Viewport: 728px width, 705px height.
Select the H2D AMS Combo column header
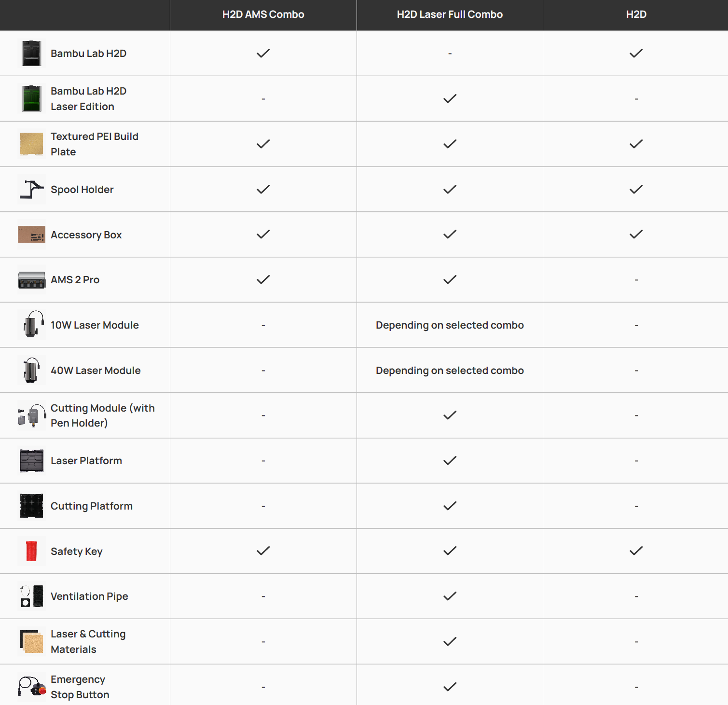263,14
